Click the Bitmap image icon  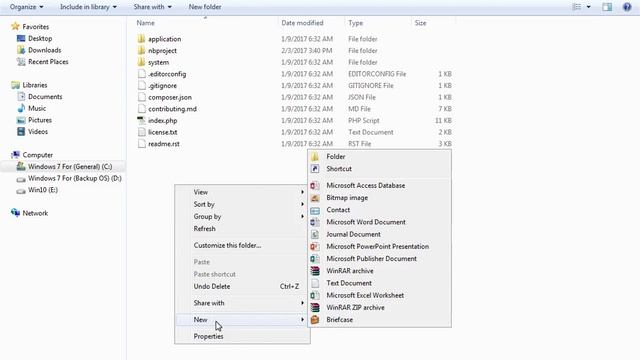315,198
